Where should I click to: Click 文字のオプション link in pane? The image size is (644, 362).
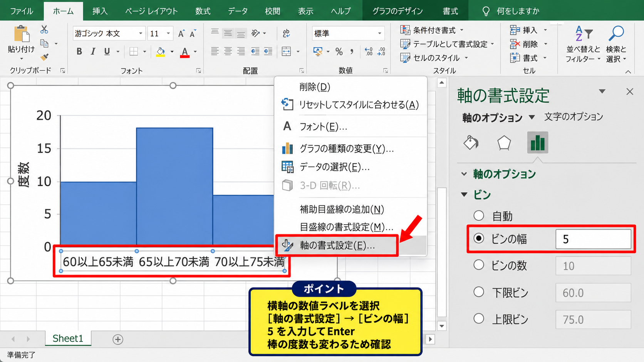click(x=574, y=117)
